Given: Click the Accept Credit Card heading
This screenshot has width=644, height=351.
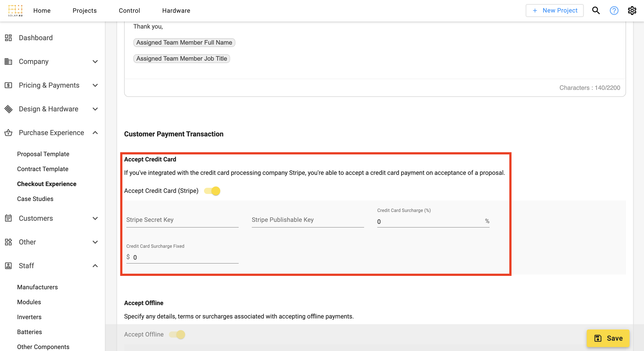Looking at the screenshot, I should [x=150, y=159].
